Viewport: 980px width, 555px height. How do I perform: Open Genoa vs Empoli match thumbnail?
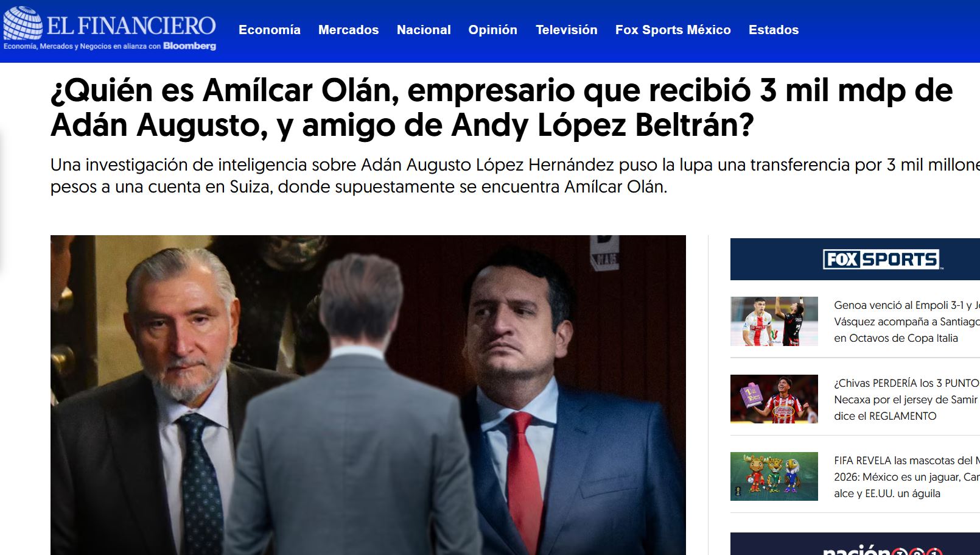[x=774, y=321]
